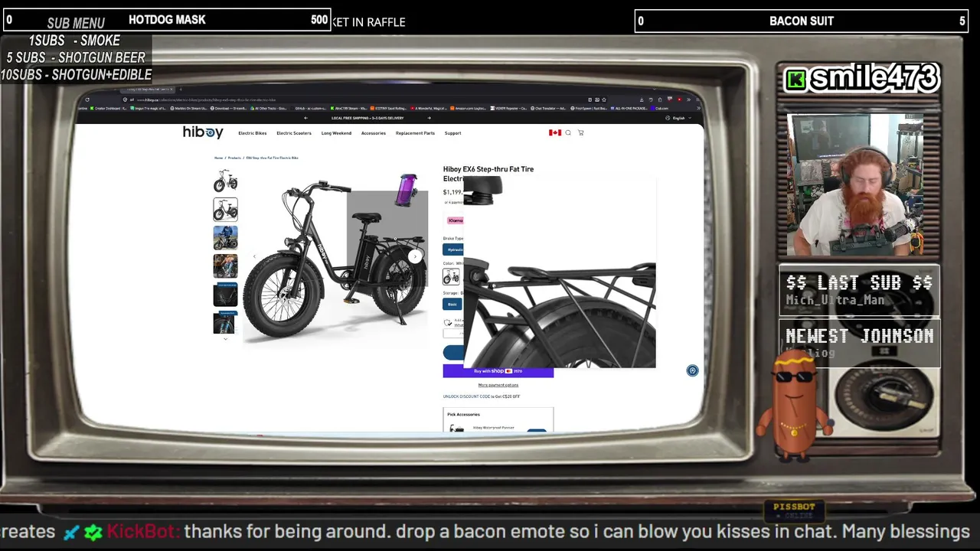The width and height of the screenshot is (980, 551).
Task: Click the Klarna payment badge
Action: (x=456, y=220)
